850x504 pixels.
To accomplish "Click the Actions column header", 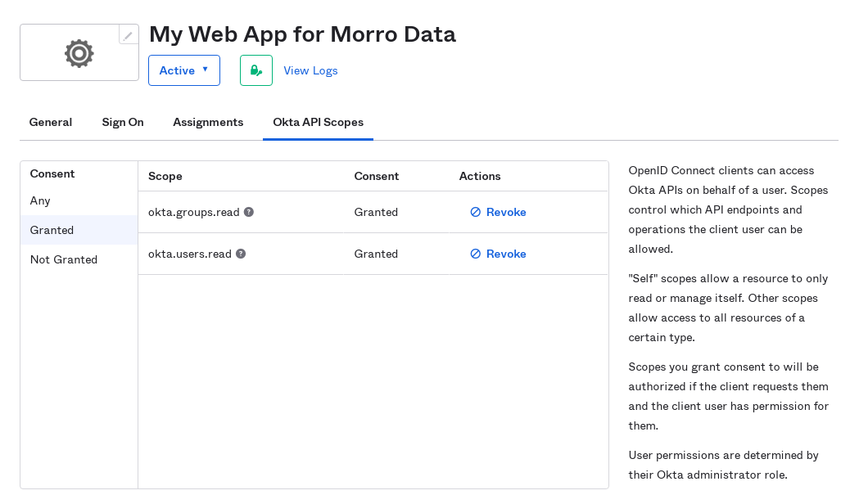I will [480, 177].
